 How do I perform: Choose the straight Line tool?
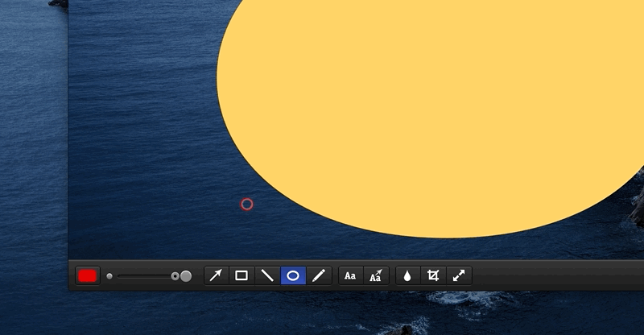267,275
